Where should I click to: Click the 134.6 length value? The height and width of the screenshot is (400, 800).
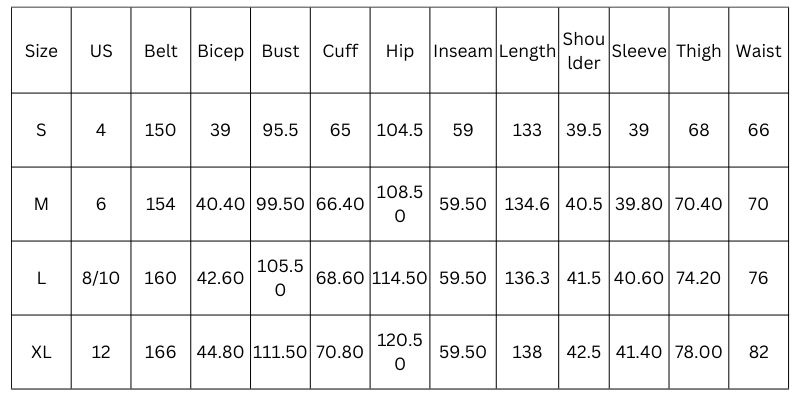point(527,204)
